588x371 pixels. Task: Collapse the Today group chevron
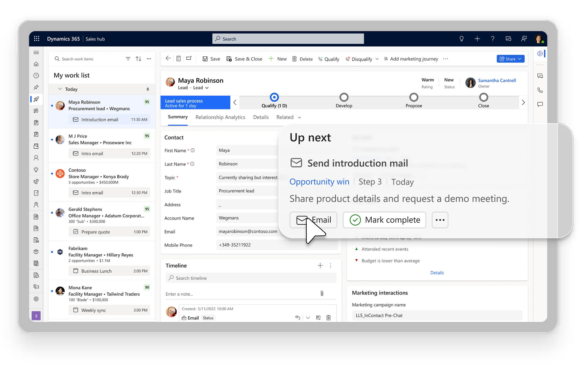(x=60, y=89)
